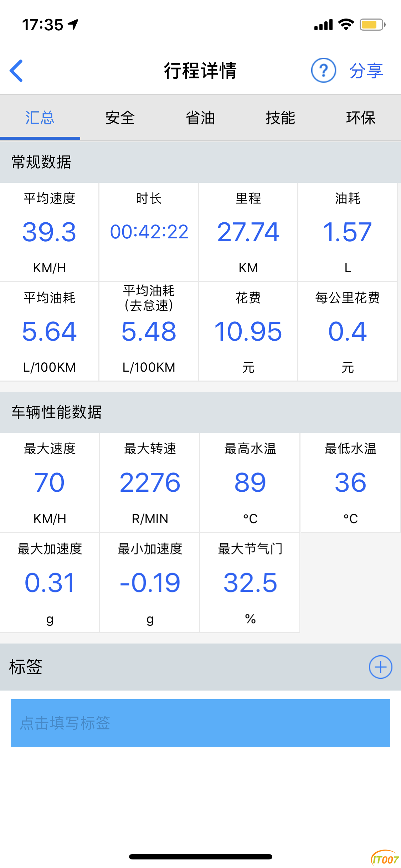The image size is (401, 868).
Task: Switch to the 技能 tab
Action: (x=281, y=118)
